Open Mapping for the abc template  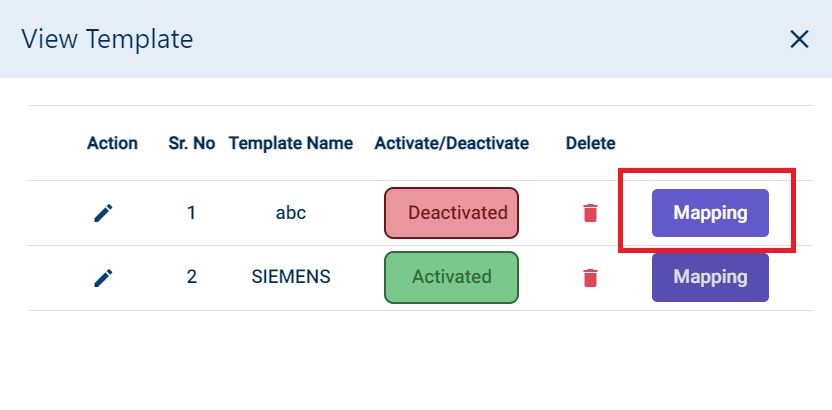click(x=710, y=213)
